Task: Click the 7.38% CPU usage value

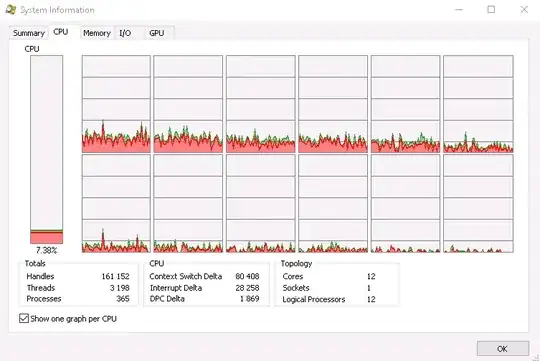Action: (46, 250)
